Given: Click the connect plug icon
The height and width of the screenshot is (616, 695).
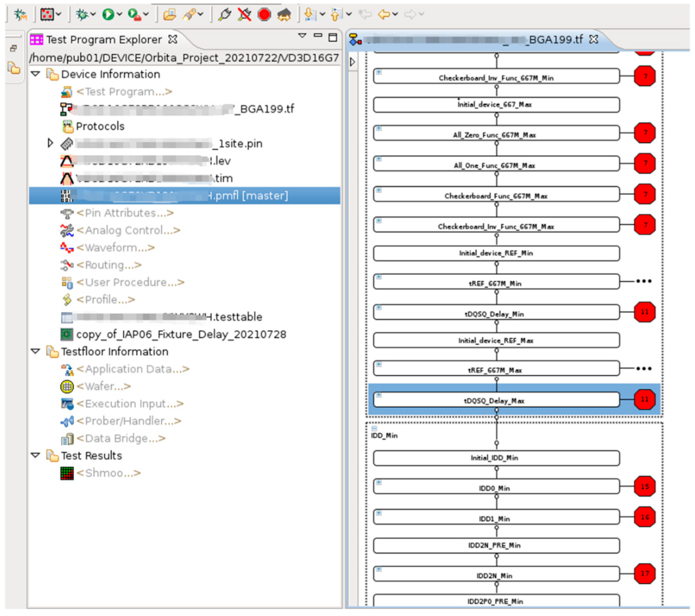Looking at the screenshot, I should pos(224,15).
